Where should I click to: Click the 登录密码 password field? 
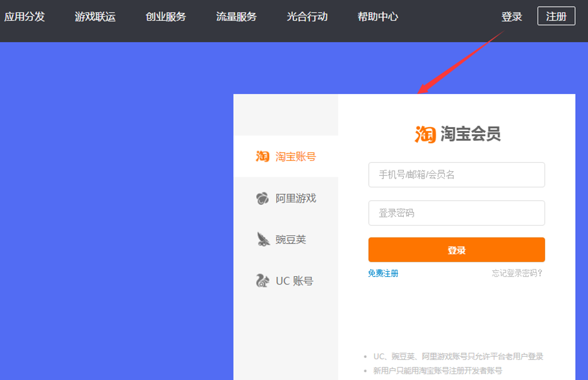456,213
